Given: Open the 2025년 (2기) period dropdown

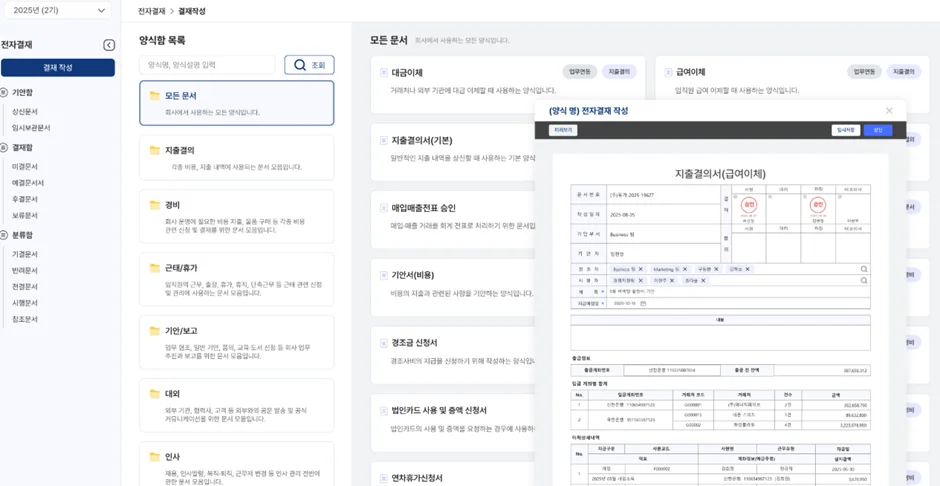Looking at the screenshot, I should 57,10.
